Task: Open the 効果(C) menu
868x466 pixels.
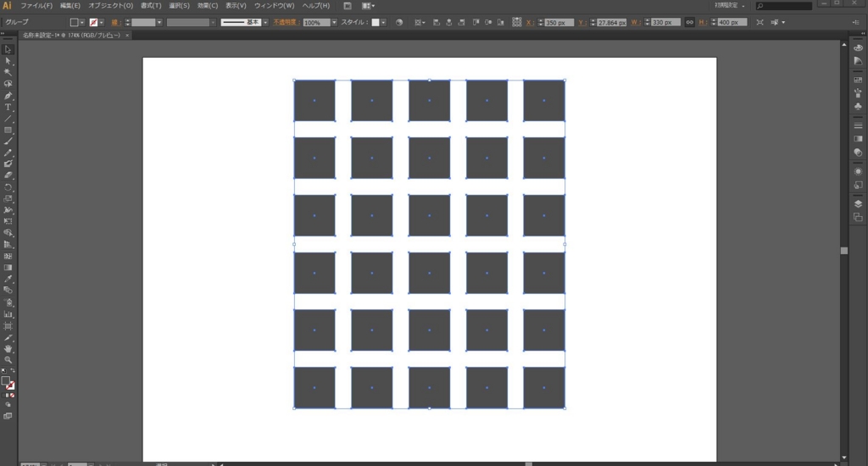Action: [208, 6]
